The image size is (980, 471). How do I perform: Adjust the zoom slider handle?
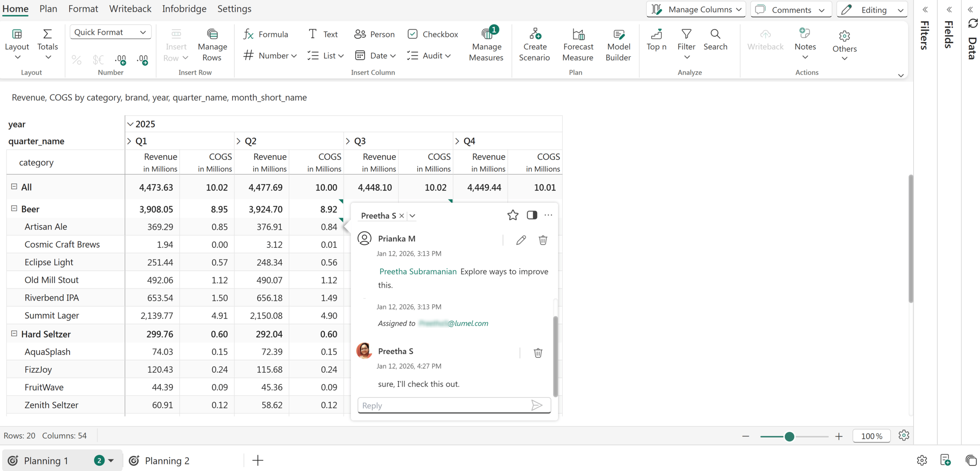pos(789,436)
